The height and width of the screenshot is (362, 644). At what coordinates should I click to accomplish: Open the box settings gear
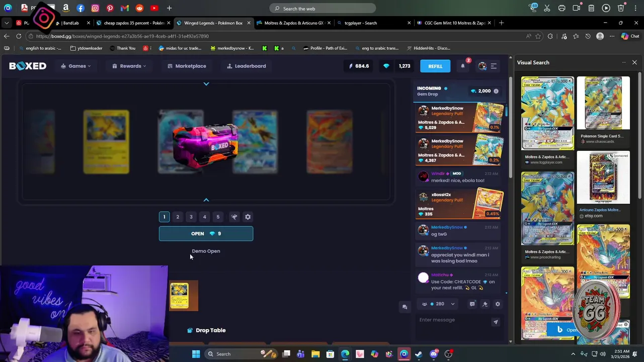248,217
